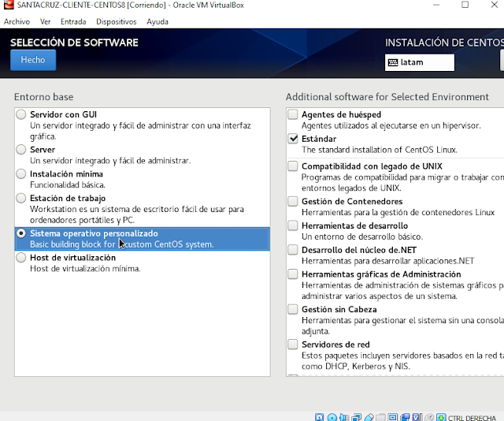Screen dimensions: 504x421
Task: Click the 'INSTALACIÓN DE CENTOS' title text
Action: click(x=444, y=43)
